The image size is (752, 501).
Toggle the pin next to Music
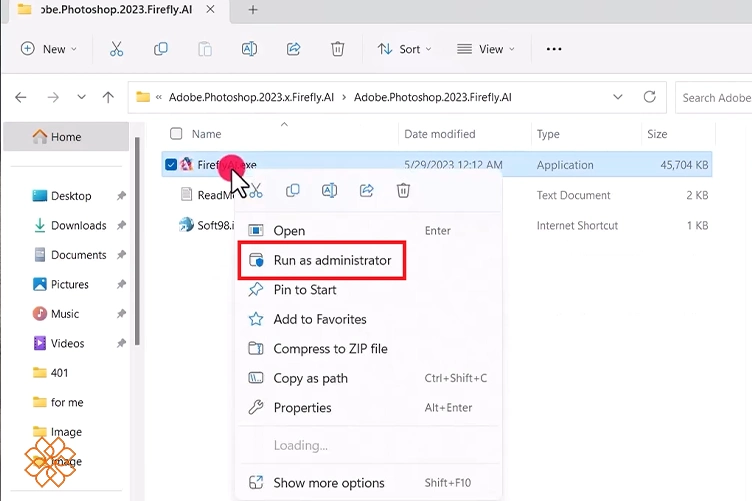pos(121,314)
